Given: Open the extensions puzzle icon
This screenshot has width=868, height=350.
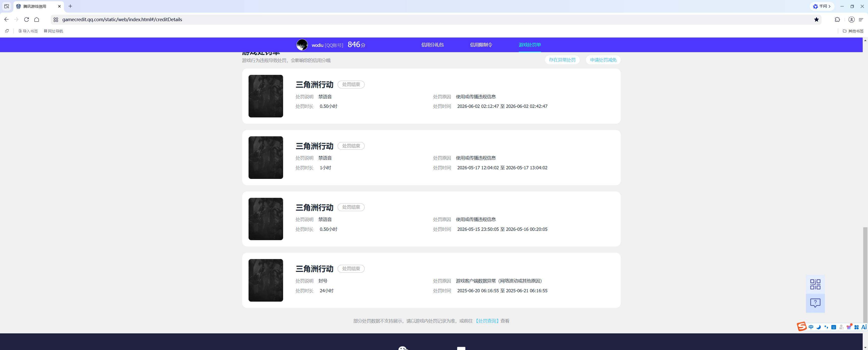Looking at the screenshot, I should (837, 19).
